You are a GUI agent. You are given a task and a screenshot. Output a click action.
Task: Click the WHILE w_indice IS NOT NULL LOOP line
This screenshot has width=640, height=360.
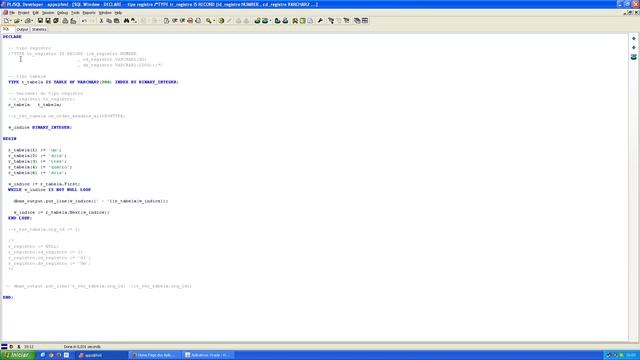pyautogui.click(x=49, y=190)
